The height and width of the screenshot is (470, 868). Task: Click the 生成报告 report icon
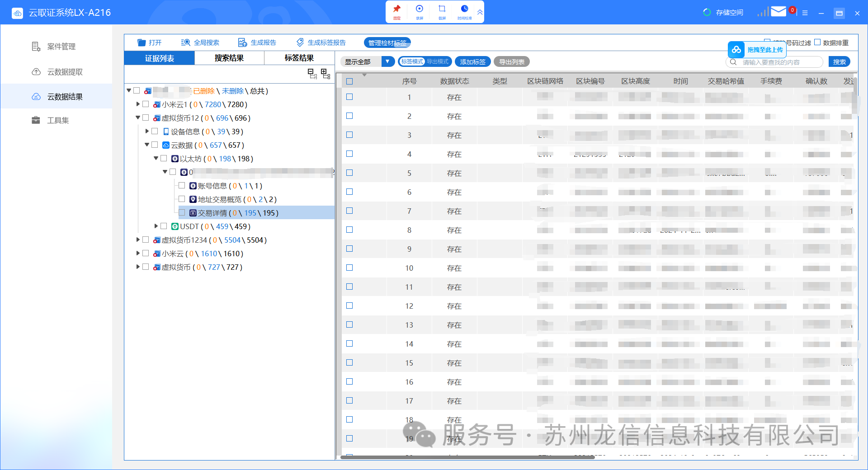[x=242, y=42]
